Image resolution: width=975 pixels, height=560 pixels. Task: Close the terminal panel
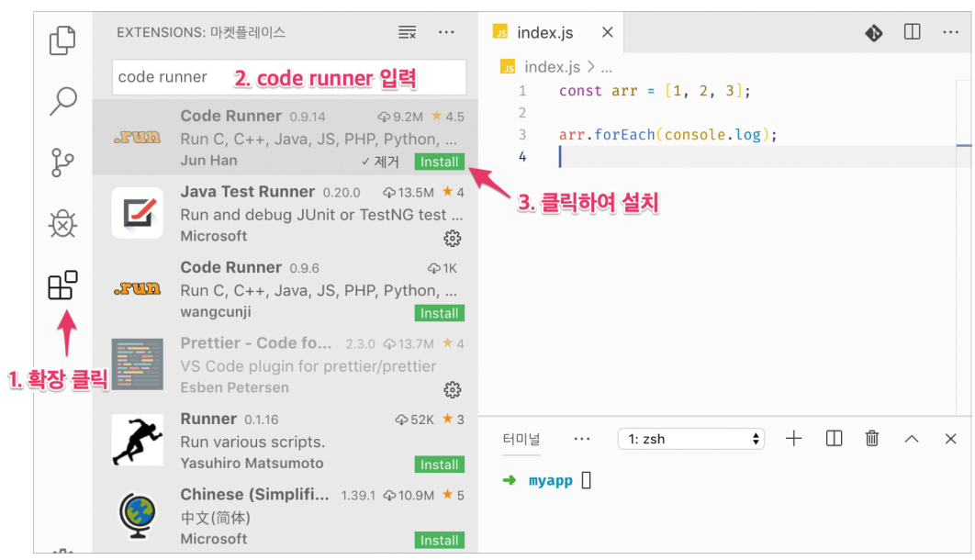point(950,439)
